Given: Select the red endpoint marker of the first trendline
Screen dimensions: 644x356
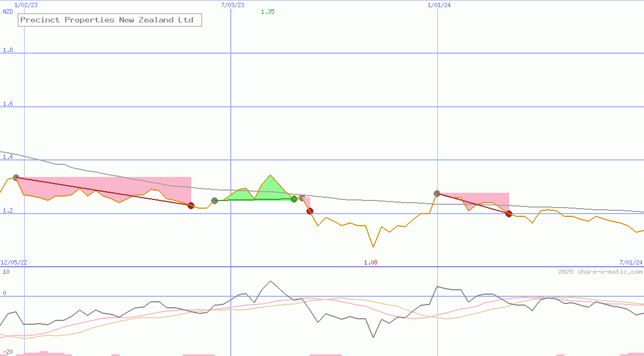Looking at the screenshot, I should point(191,205).
